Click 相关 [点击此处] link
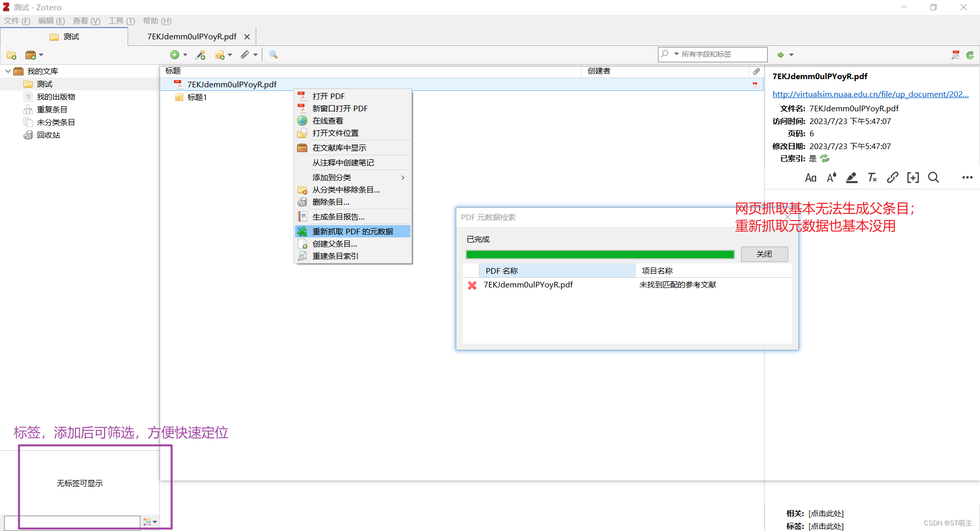980x531 pixels. click(826, 514)
